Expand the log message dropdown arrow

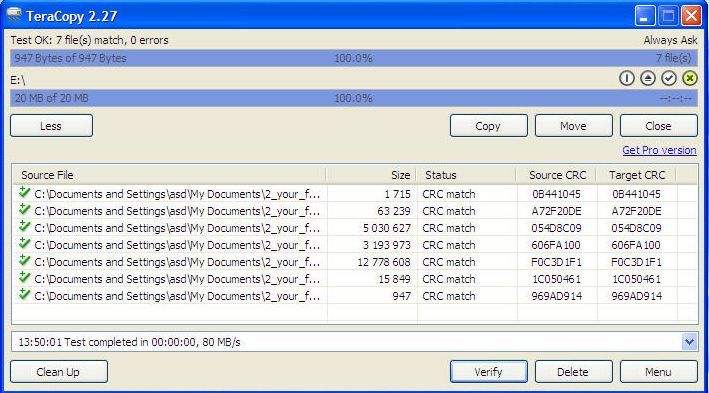690,342
